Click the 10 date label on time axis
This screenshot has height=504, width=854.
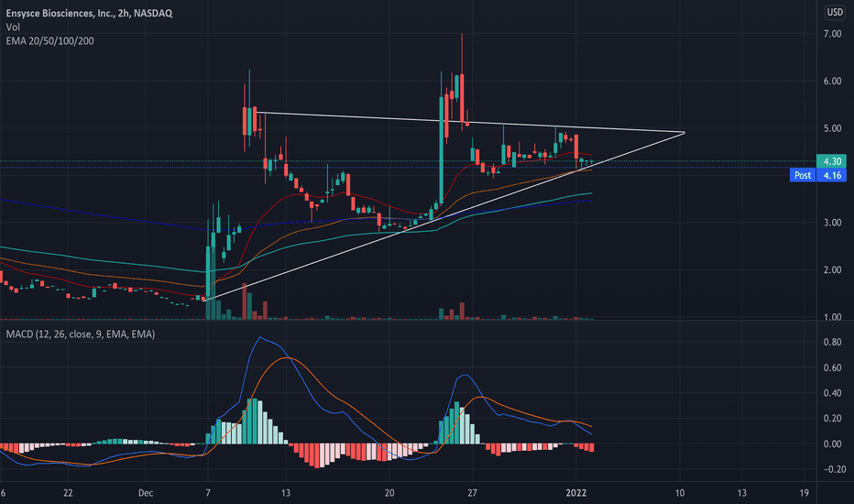pyautogui.click(x=680, y=493)
